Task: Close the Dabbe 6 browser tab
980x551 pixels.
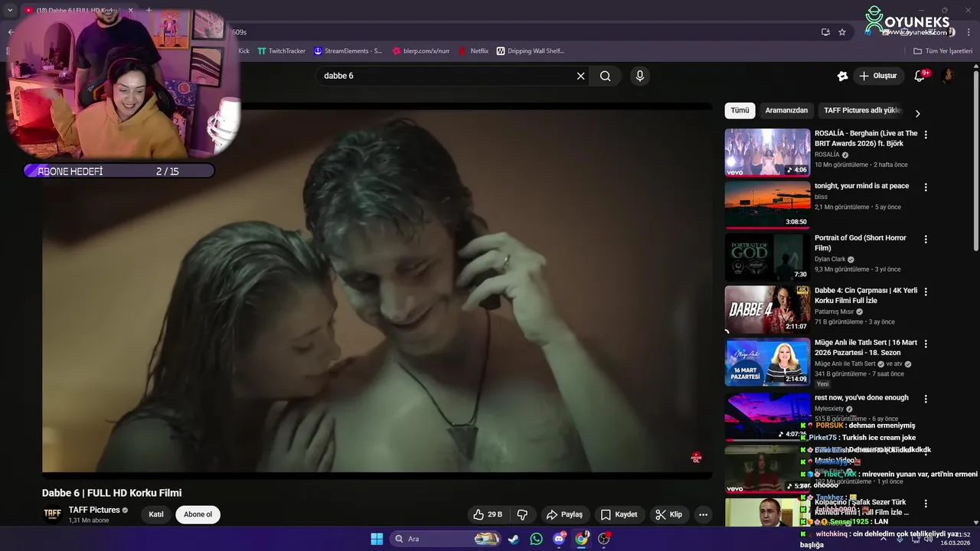Action: (130, 11)
